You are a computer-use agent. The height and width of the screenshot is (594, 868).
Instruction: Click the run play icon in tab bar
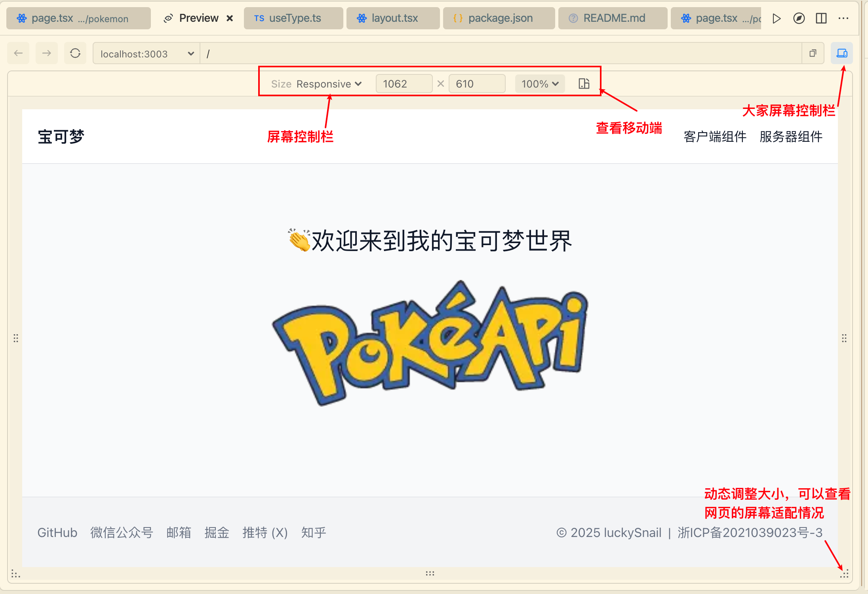pyautogui.click(x=777, y=18)
